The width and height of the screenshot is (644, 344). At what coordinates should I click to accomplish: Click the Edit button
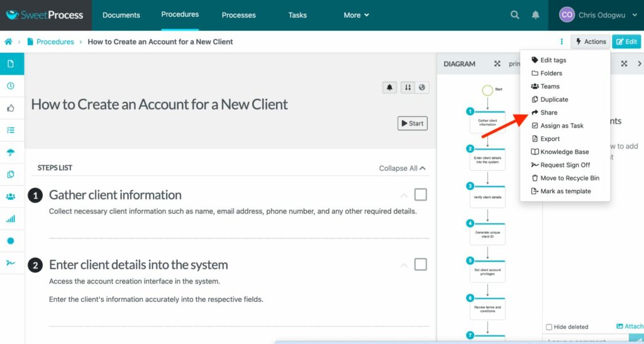coord(626,42)
